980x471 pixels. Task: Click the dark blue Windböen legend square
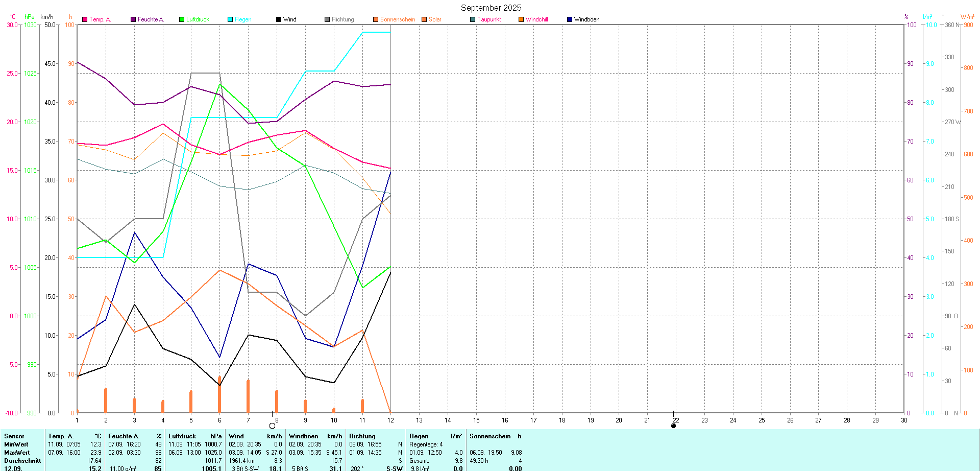click(x=570, y=19)
